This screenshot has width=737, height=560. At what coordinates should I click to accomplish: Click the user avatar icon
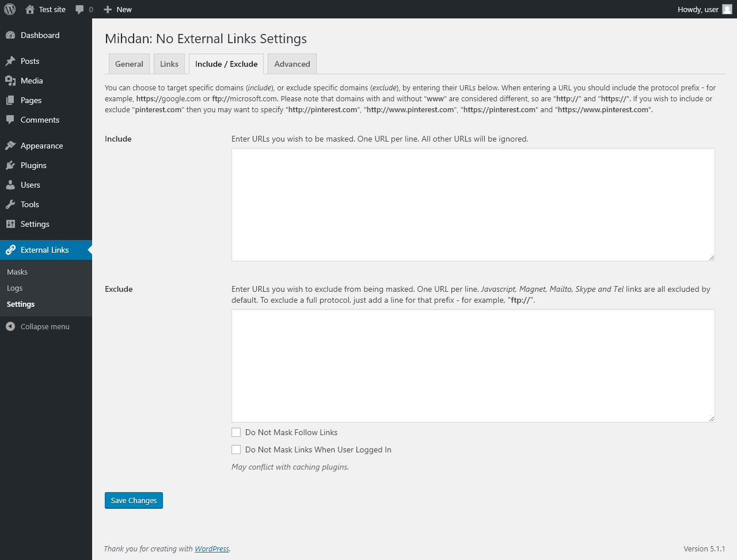[x=727, y=9]
